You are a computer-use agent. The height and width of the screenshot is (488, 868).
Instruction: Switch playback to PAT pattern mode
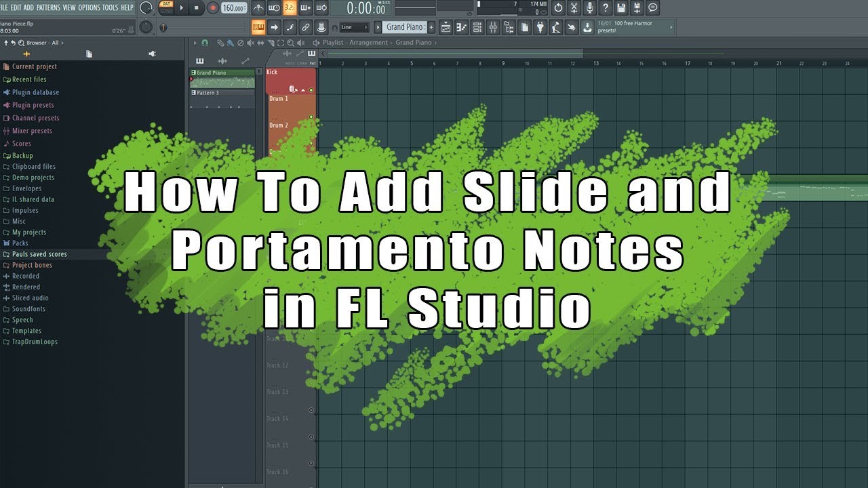[165, 4]
